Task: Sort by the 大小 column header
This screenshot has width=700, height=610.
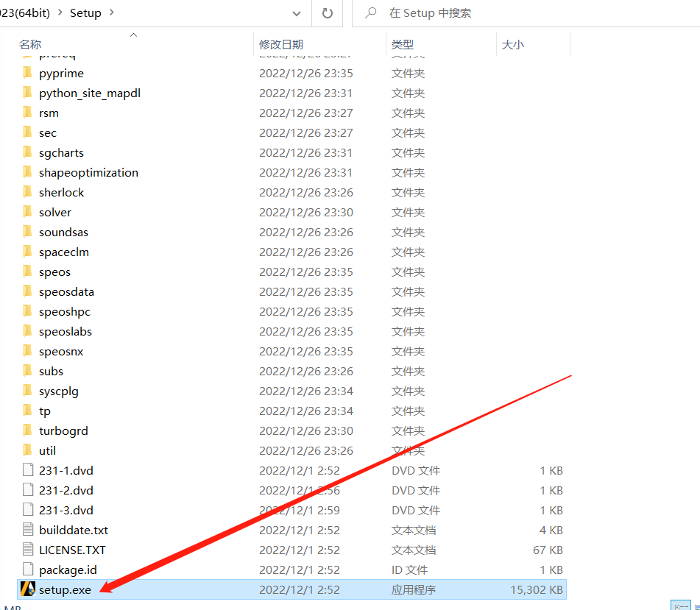Action: click(512, 44)
